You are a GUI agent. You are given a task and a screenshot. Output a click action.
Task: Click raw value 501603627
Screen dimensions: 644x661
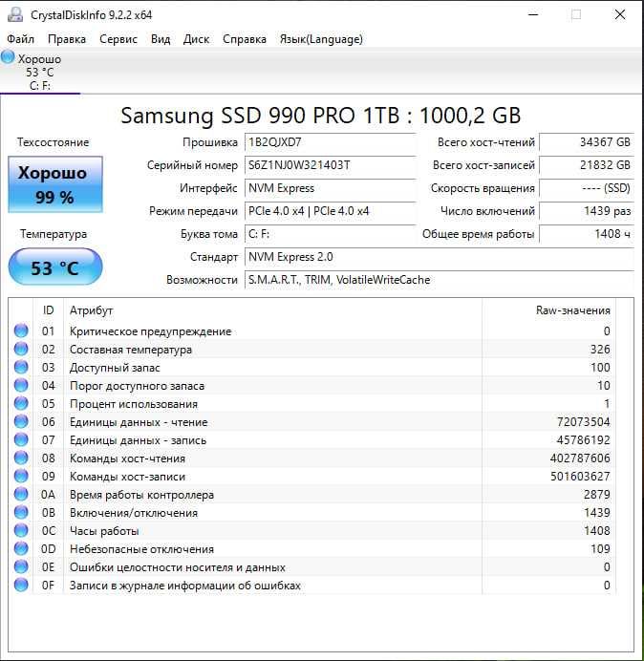[x=580, y=477]
